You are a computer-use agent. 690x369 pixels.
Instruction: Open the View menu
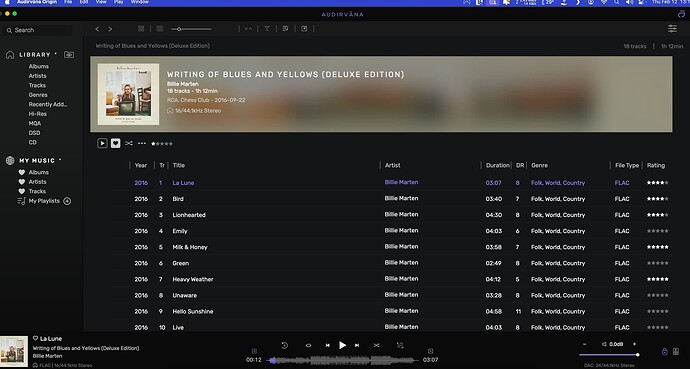click(101, 2)
